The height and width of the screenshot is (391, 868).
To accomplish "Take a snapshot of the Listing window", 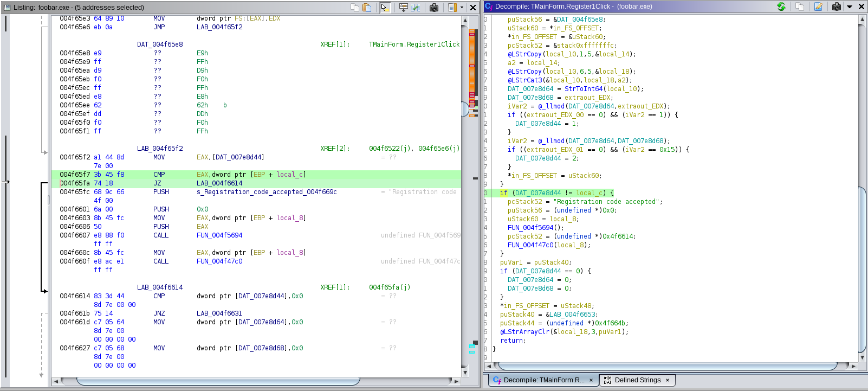I will (x=434, y=7).
